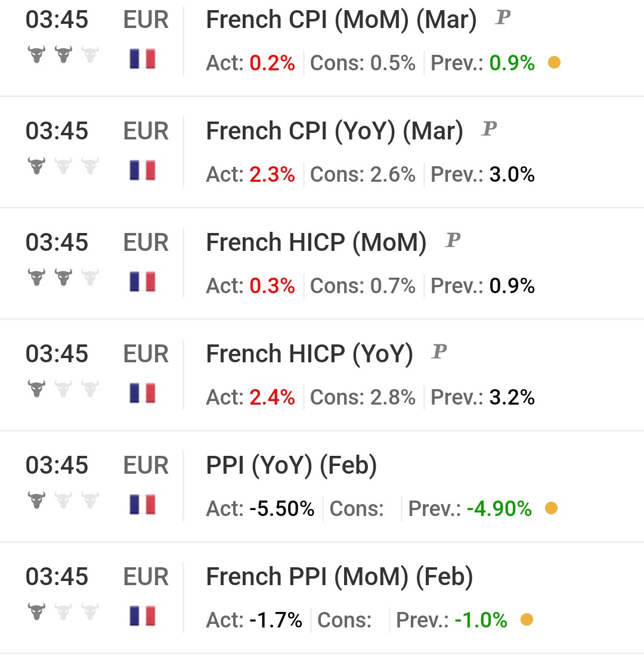The height and width of the screenshot is (665, 644).
Task: Click the preliminary P icon beside French HICP (YoY)
Action: (439, 352)
